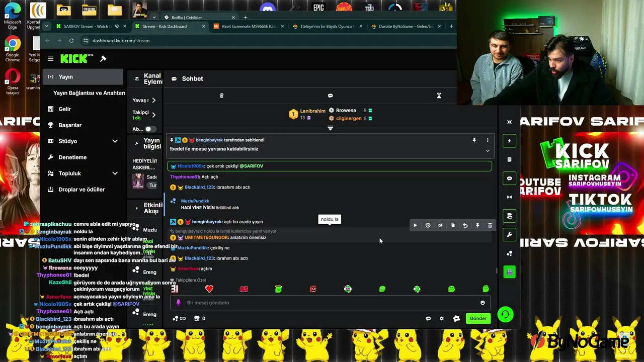Click the microphone icon in the message box
Image resolution: width=644 pixels, height=362 pixels.
178,303
